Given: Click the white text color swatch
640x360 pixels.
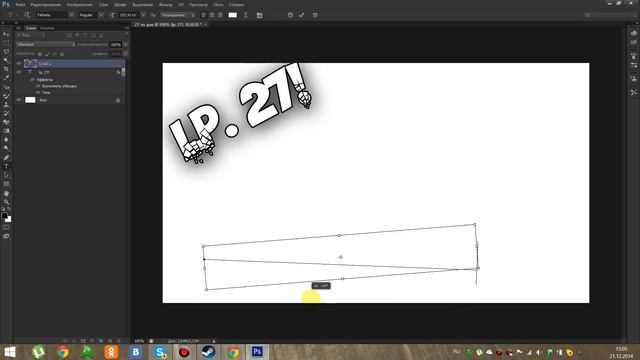Looking at the screenshot, I should (x=233, y=15).
